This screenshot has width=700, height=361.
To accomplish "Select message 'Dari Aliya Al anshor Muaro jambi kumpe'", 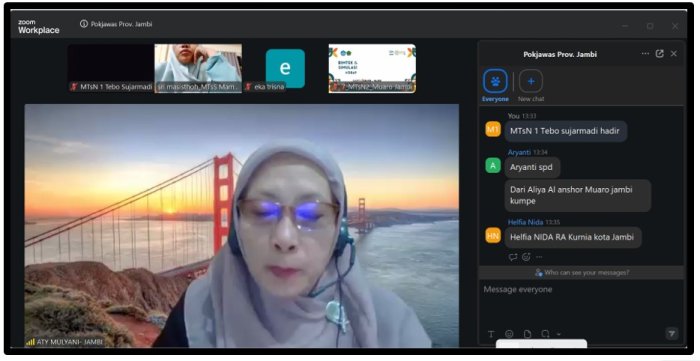I will coord(578,195).
